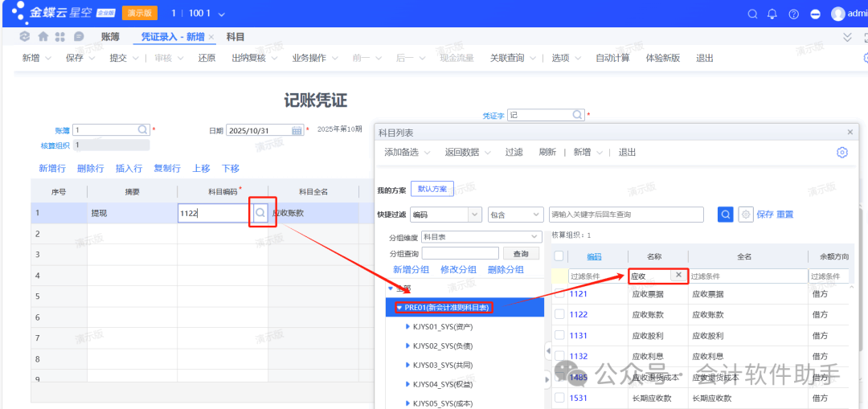Click the 新增行 link

(52, 169)
